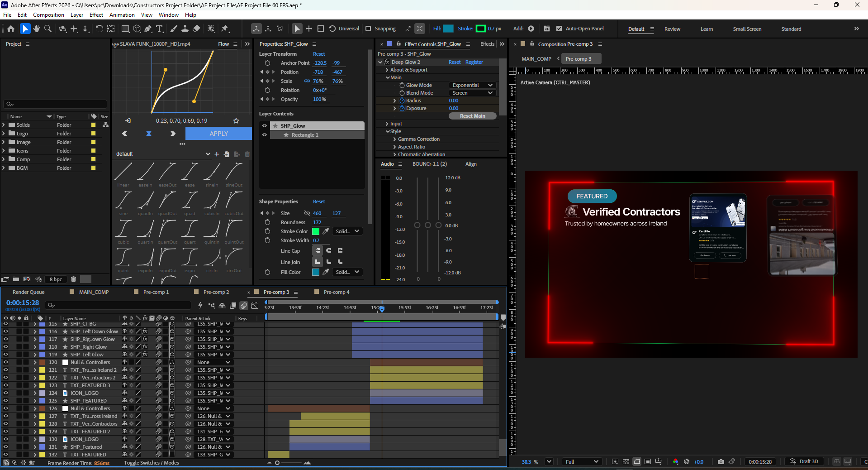Screen dimensions: 868x470
Task: Select the cubicOut curve preset
Action: click(x=234, y=203)
